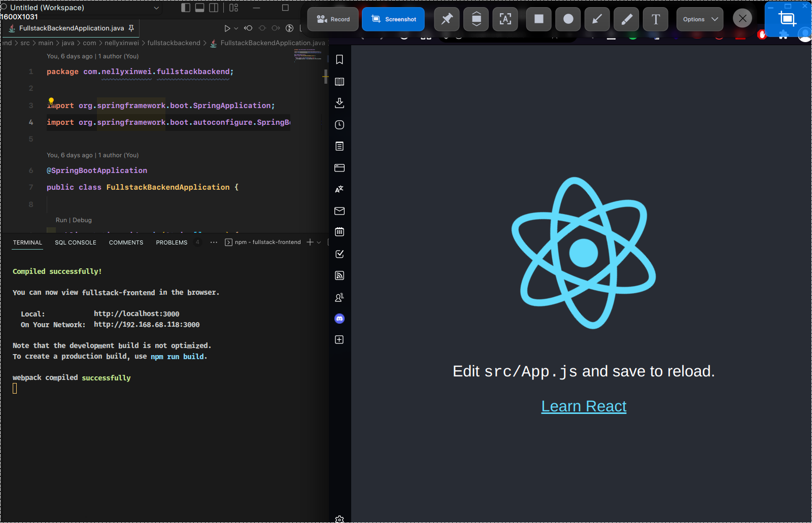Toggle pin on FullstackBackendApplication.java tab
The height and width of the screenshot is (523, 812).
pyautogui.click(x=131, y=28)
